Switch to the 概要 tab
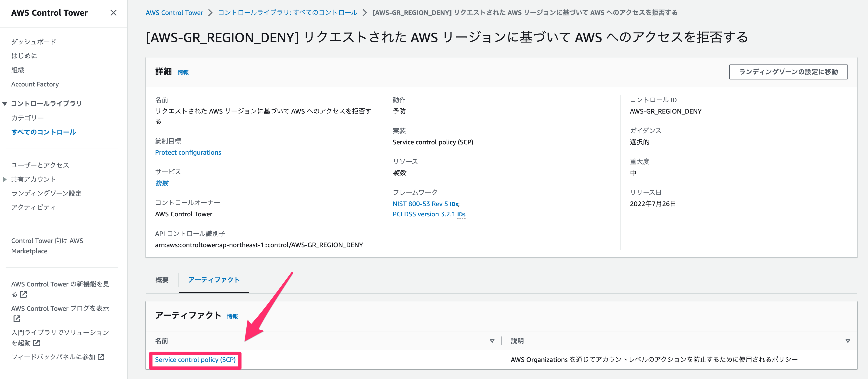 162,280
